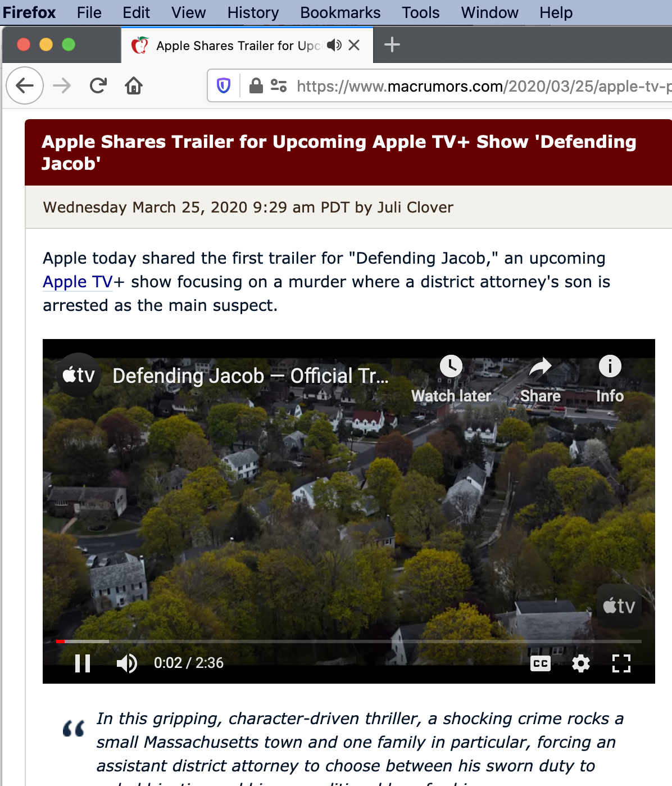Open the View menu
This screenshot has height=786, width=672.
pyautogui.click(x=189, y=12)
